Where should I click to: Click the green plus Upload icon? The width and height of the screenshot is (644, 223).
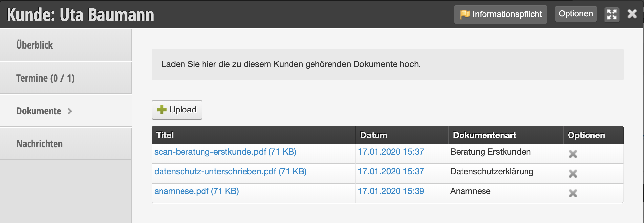coord(161,110)
